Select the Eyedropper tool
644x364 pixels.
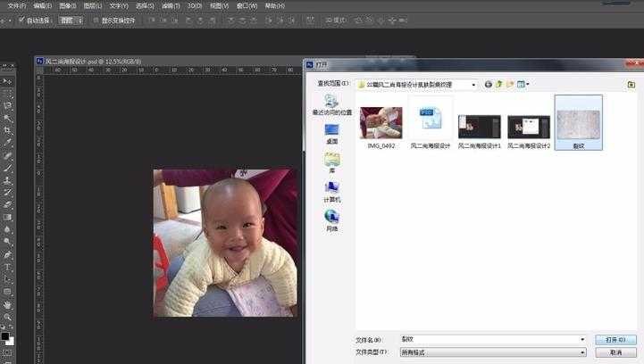(x=7, y=143)
